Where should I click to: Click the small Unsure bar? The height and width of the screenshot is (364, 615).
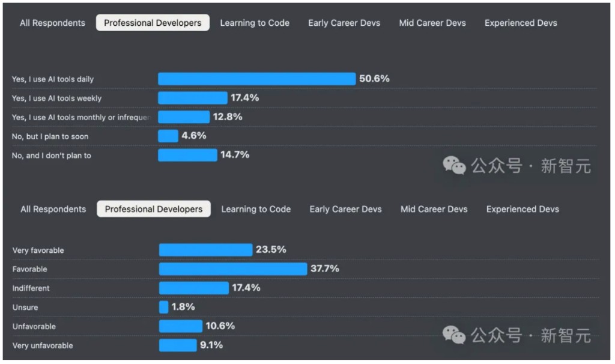(x=163, y=307)
